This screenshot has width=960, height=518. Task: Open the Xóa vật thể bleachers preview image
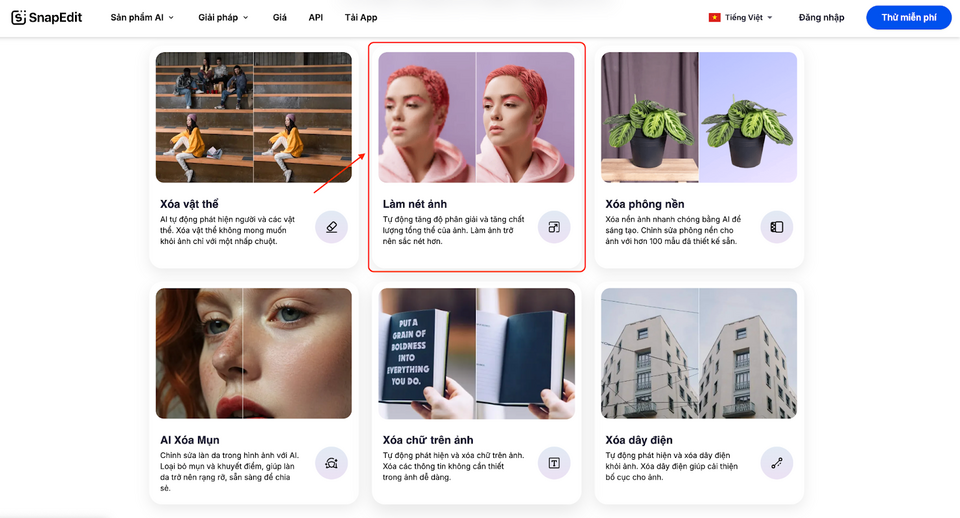point(253,117)
